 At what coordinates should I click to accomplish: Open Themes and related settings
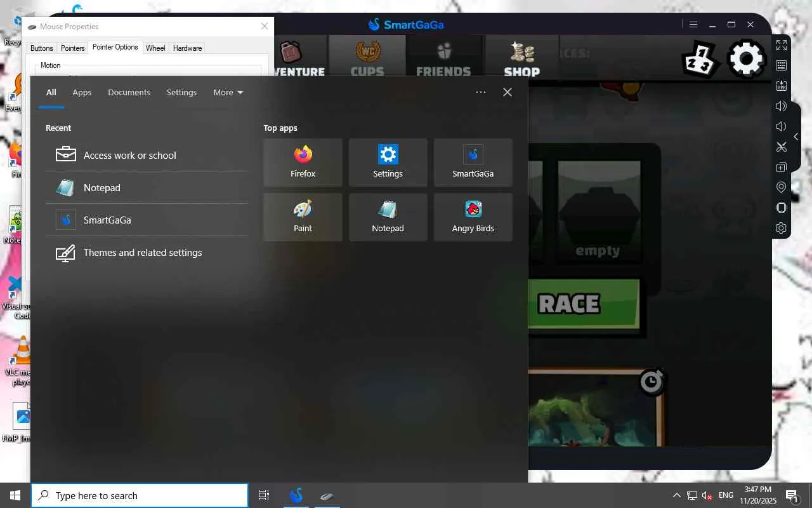[147, 252]
